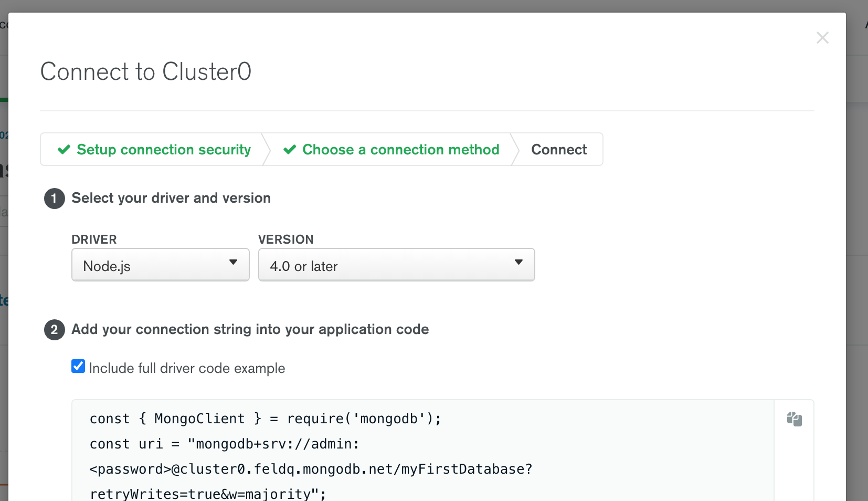
Task: Uncheck Include full driver code example
Action: tap(78, 366)
